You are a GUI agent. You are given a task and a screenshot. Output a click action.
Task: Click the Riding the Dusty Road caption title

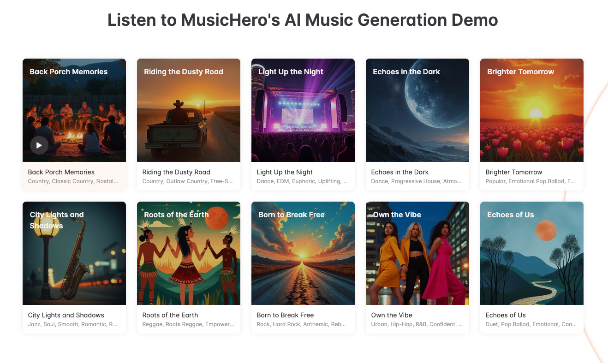click(176, 172)
